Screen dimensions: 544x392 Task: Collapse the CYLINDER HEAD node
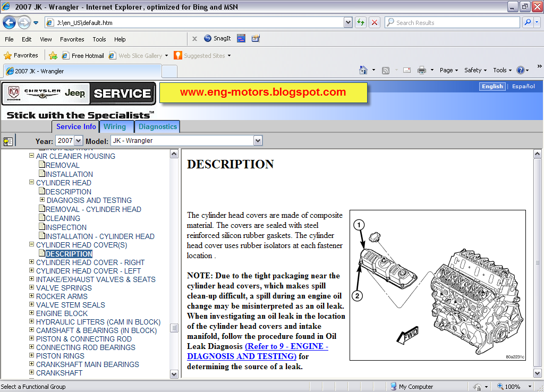[x=31, y=182]
